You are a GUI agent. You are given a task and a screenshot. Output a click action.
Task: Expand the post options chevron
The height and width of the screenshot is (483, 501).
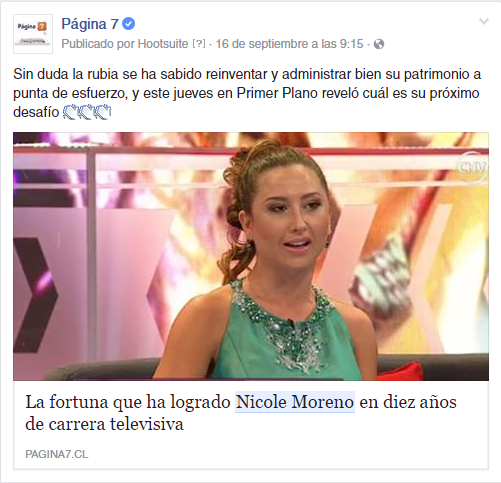pos(484,21)
